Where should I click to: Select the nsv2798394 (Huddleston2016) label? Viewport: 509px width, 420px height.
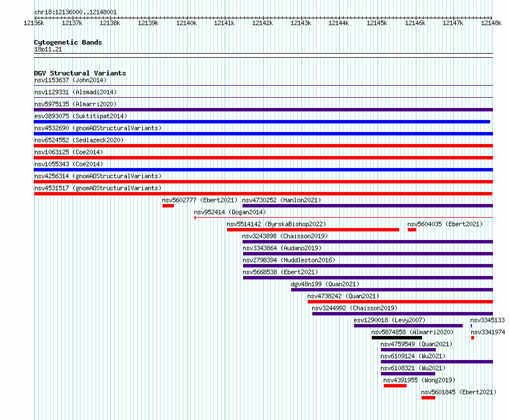pos(289,260)
